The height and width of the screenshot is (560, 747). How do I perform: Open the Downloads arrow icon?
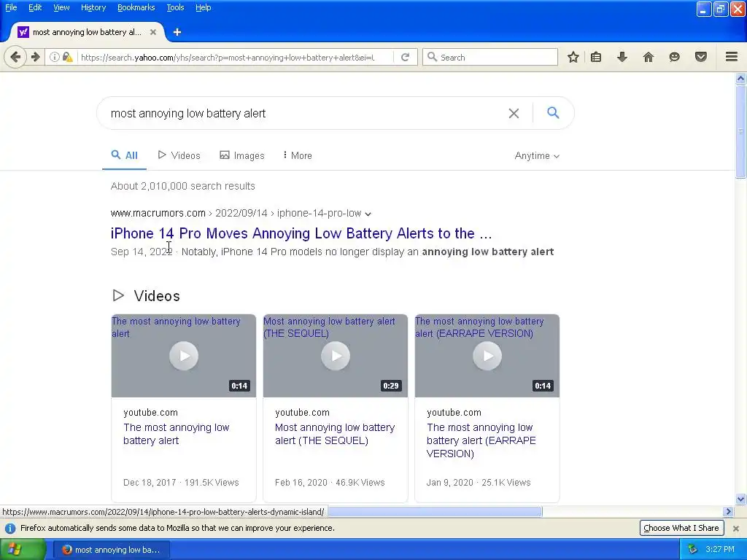point(622,58)
